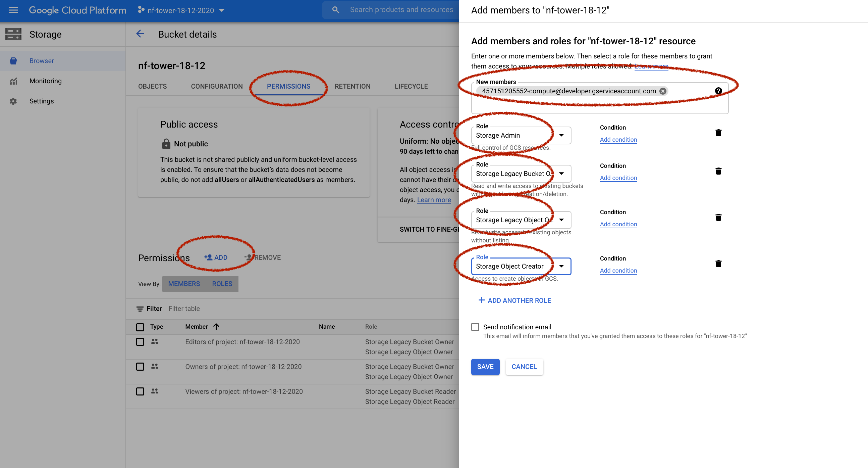Remove the Storage Object Creator role row
The image size is (868, 468).
tap(718, 264)
